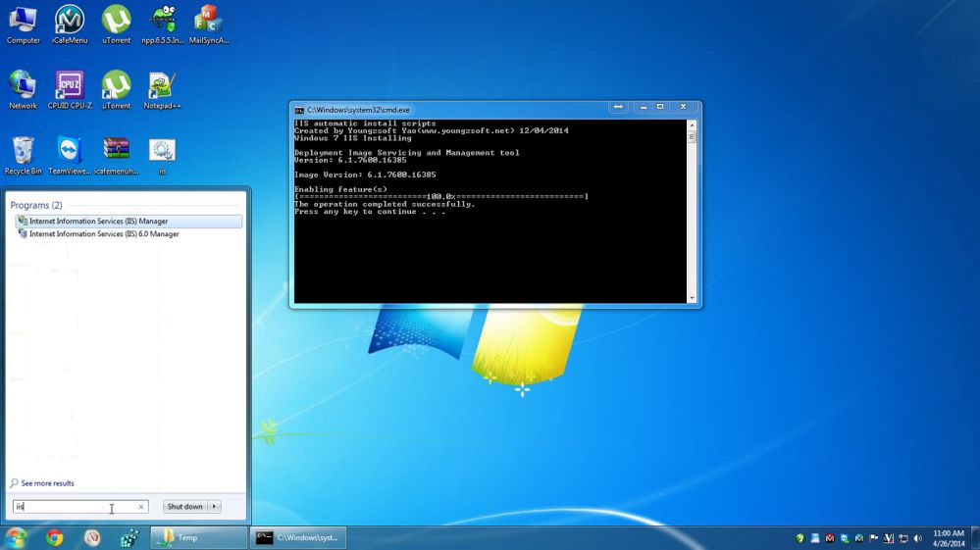Select the MailSyncA desktop icon

[x=209, y=25]
